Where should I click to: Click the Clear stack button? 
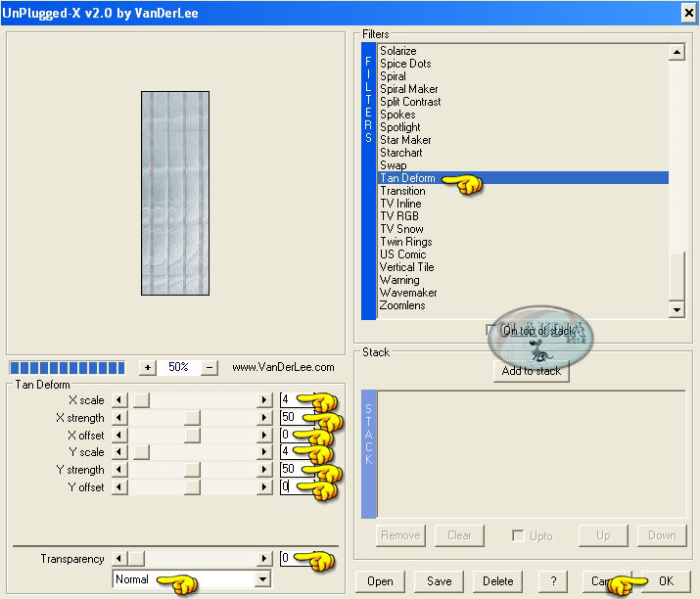(459, 535)
